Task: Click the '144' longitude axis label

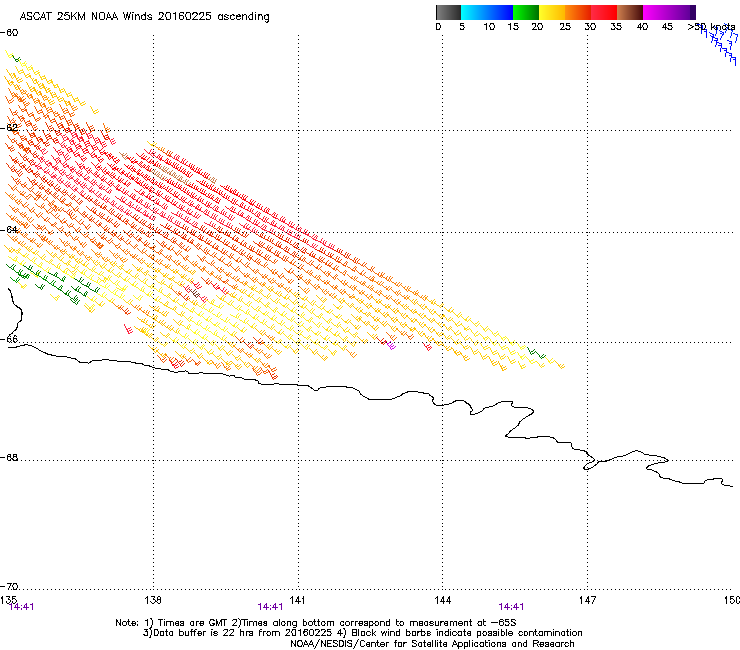Action: pos(442,600)
